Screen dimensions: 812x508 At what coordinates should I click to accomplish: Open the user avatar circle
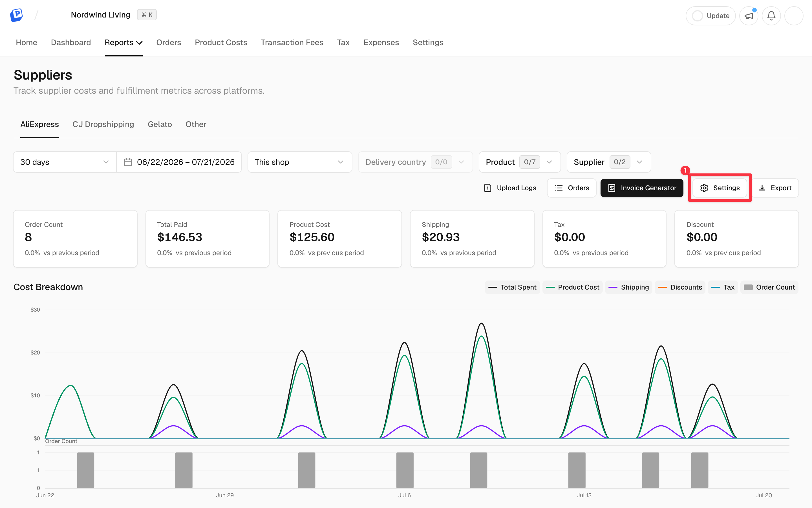(x=794, y=16)
